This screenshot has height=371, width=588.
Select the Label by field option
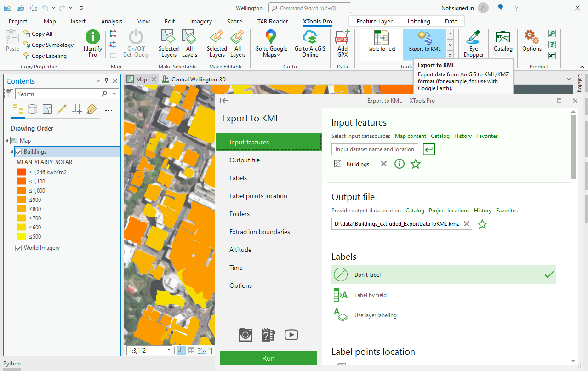(371, 295)
